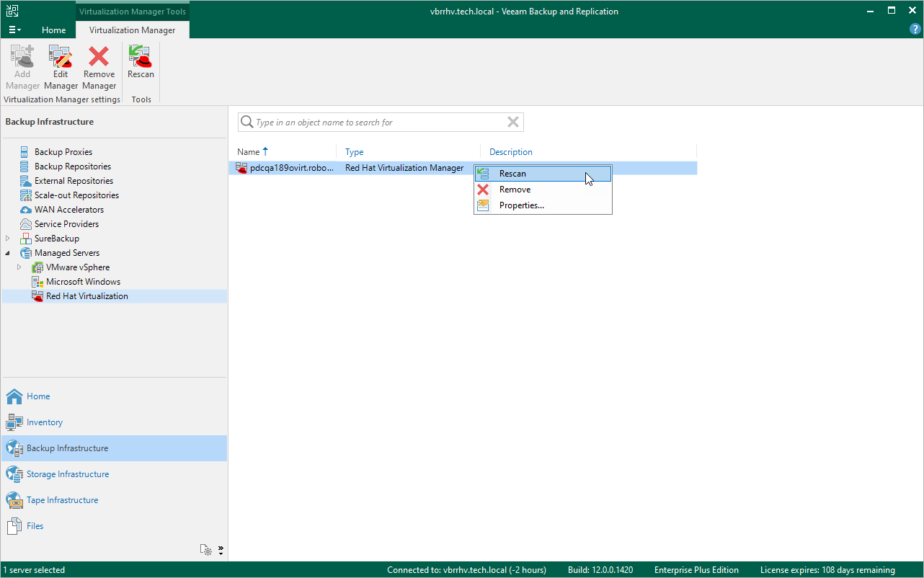This screenshot has width=924, height=578.
Task: Switch to the Home ribbon tab
Action: tap(53, 30)
